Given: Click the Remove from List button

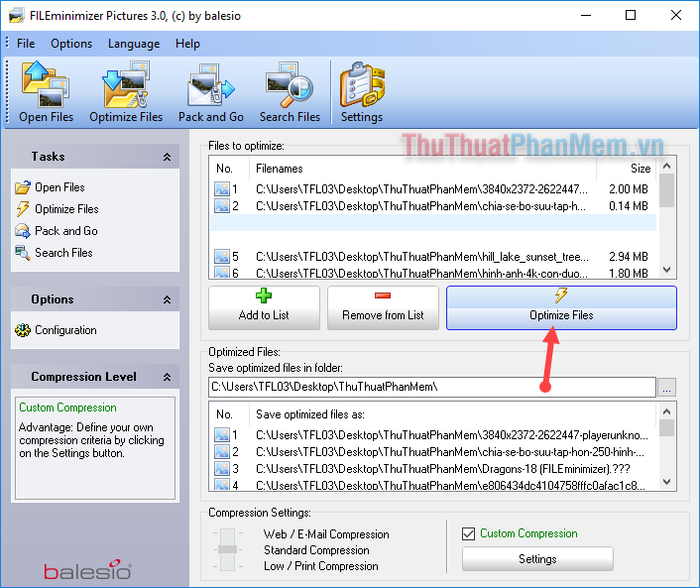Looking at the screenshot, I should [383, 308].
